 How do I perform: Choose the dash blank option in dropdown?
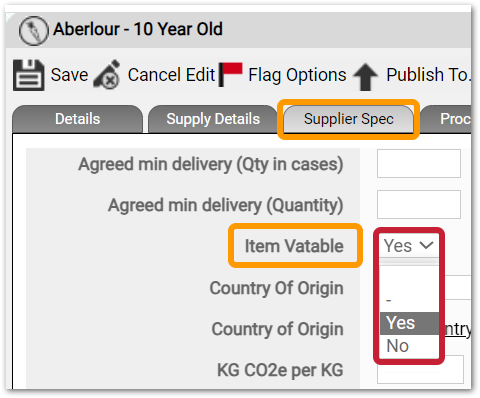pos(409,300)
